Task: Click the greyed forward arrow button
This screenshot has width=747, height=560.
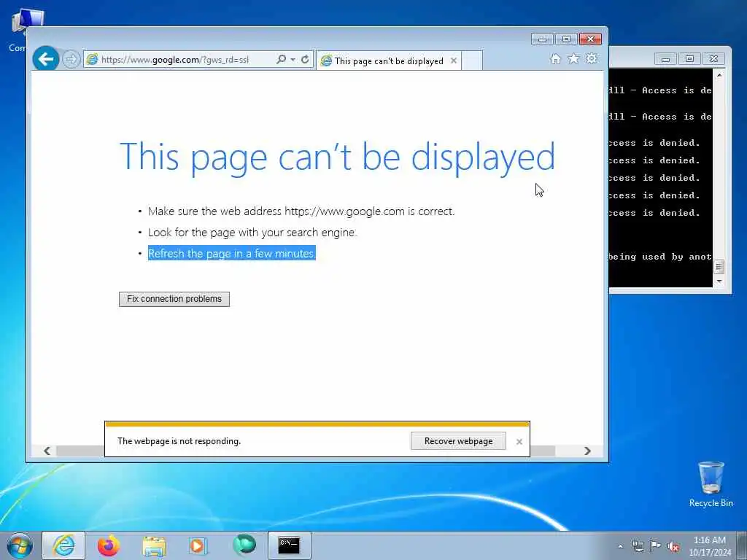Action: pos(71,60)
